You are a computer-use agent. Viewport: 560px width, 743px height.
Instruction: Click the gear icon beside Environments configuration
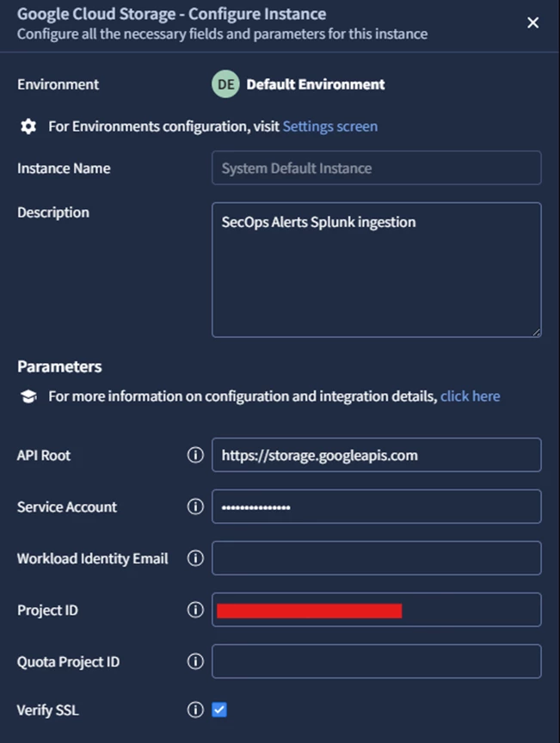28,126
